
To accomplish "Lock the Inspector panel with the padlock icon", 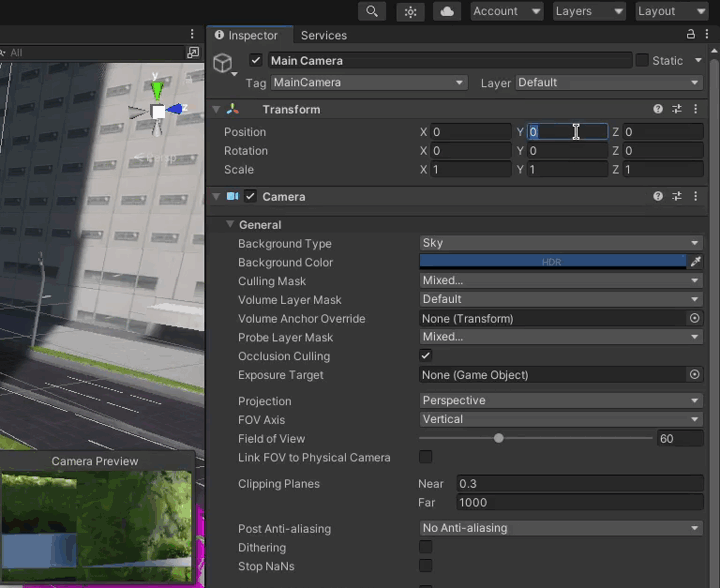I will [691, 34].
